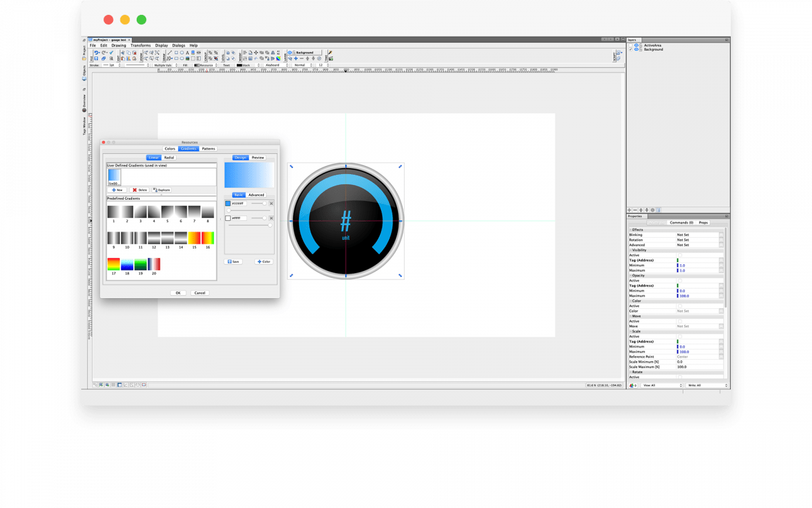Remove the #ffffff gradient color stop
The image size is (812, 508).
(x=271, y=218)
